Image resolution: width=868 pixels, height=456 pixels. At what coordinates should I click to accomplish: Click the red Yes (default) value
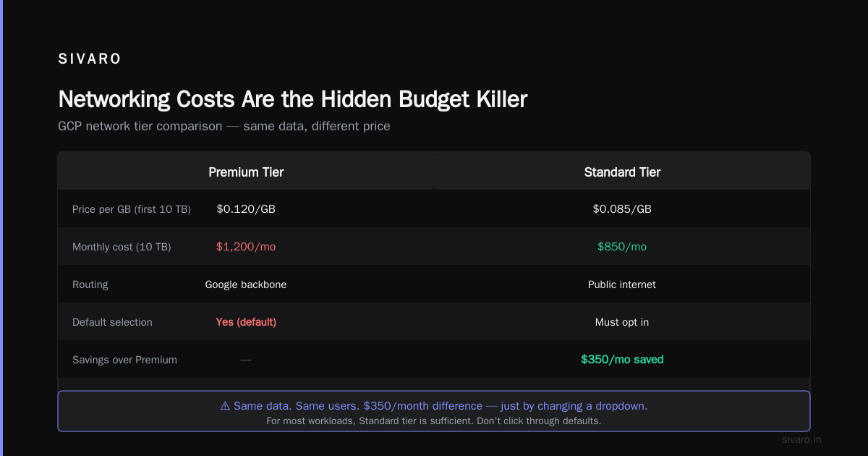(x=246, y=322)
